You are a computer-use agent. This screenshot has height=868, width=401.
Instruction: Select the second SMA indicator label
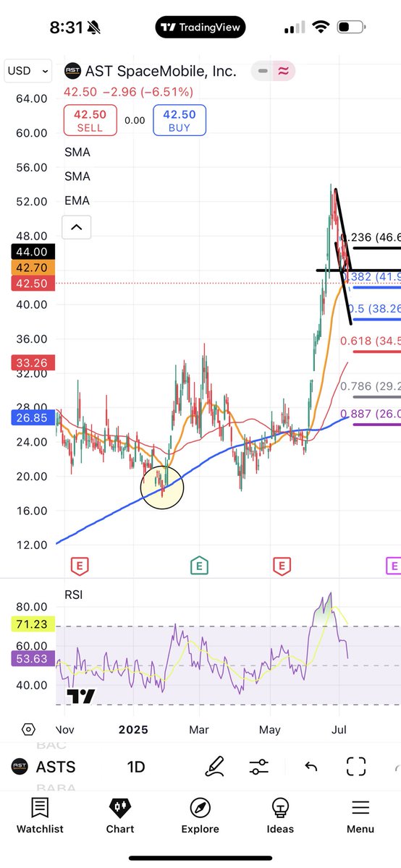[x=77, y=176]
